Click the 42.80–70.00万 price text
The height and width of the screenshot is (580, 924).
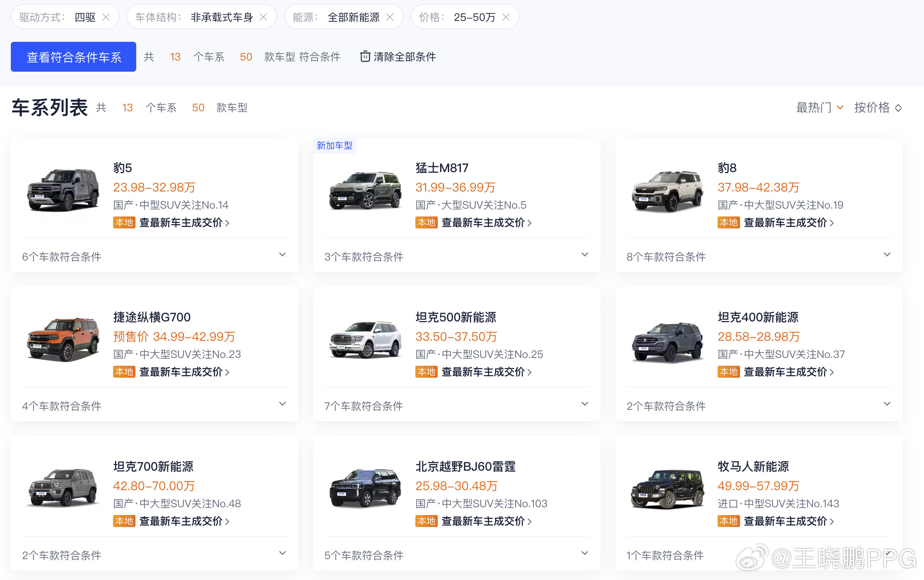154,486
